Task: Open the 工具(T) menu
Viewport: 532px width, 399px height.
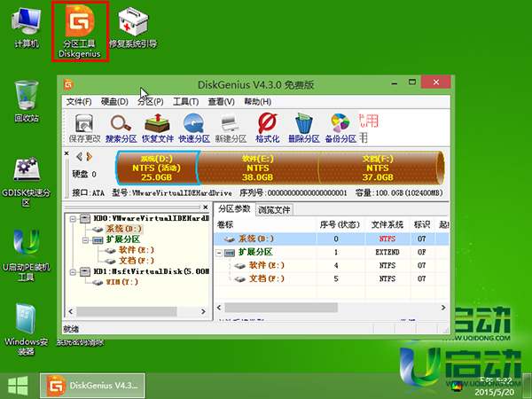Action: tap(185, 102)
